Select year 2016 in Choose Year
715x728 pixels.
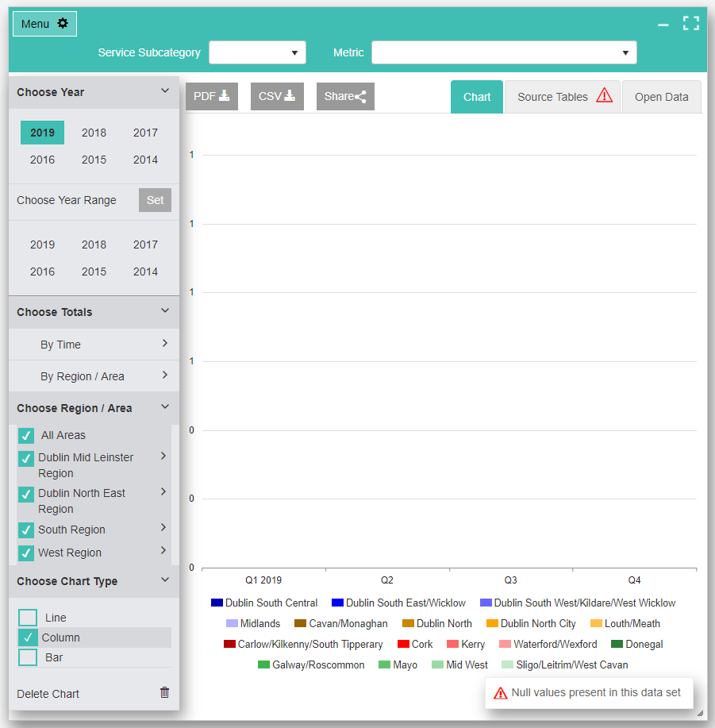tap(42, 160)
